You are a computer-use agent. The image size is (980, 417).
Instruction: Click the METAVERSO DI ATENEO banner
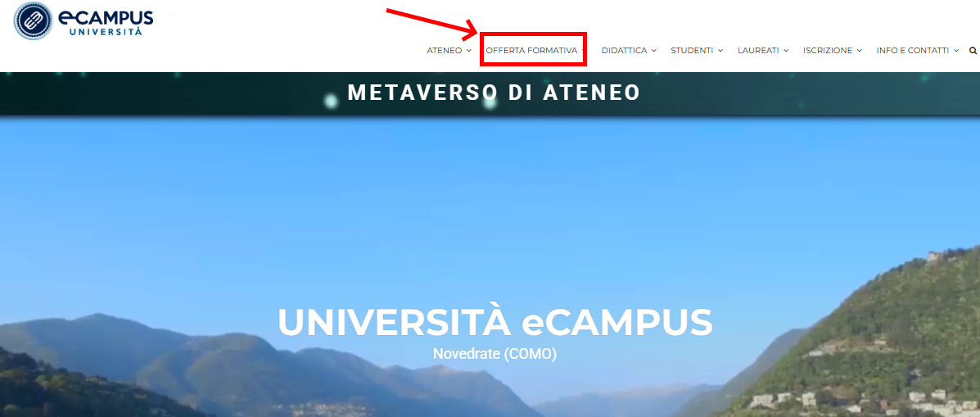[494, 93]
